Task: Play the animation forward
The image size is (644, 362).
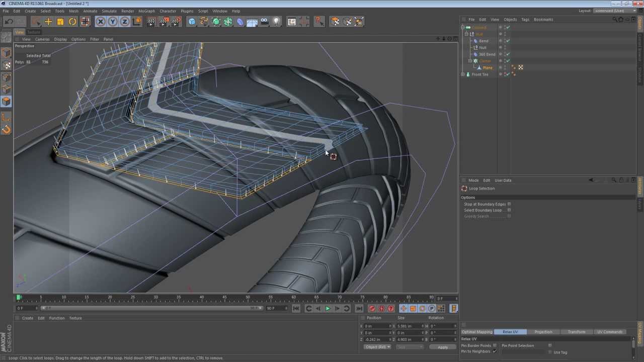Action: click(x=328, y=308)
